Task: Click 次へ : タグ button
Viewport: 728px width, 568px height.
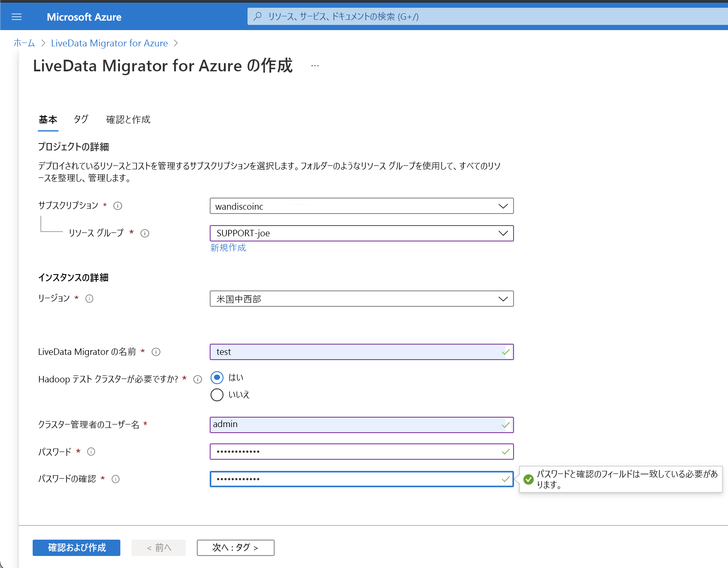Action: [x=236, y=548]
